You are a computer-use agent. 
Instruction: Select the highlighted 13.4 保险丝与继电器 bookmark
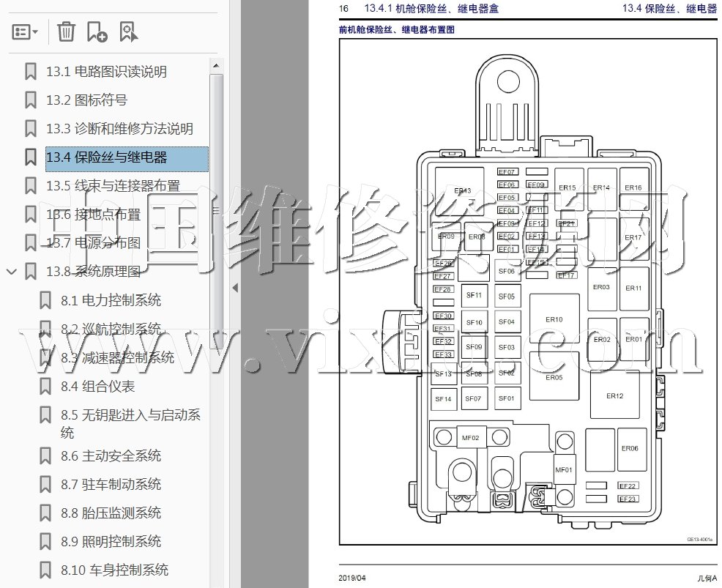pos(106,157)
